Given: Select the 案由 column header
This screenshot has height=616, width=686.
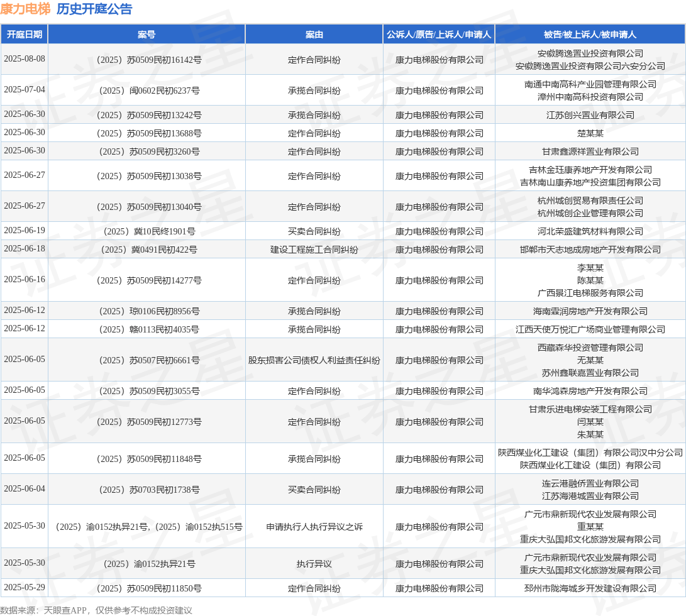Looking at the screenshot, I should (x=314, y=34).
